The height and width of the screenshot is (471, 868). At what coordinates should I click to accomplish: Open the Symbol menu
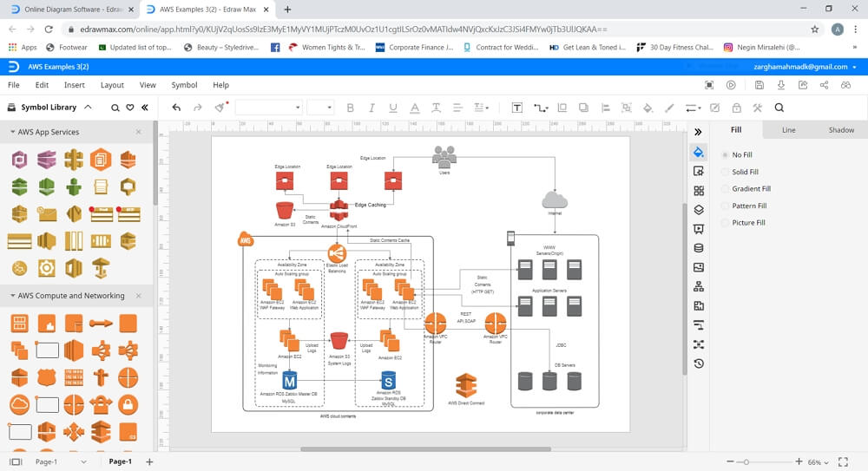(x=184, y=85)
